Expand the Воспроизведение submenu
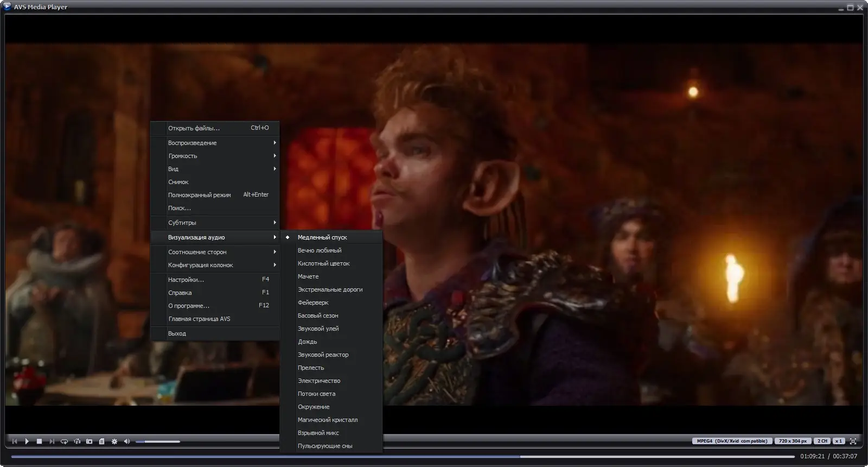868x467 pixels. [x=215, y=143]
